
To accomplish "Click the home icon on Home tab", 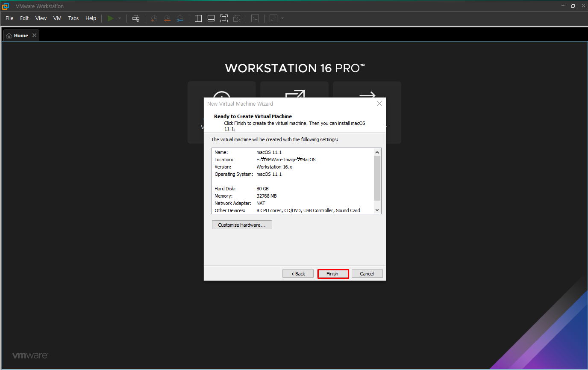I will pos(9,36).
